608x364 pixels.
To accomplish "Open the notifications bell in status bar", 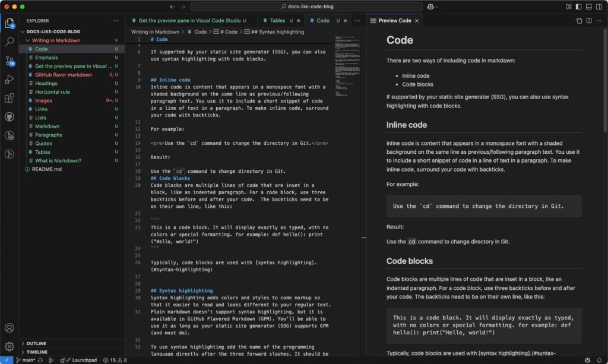I will pyautogui.click(x=599, y=360).
